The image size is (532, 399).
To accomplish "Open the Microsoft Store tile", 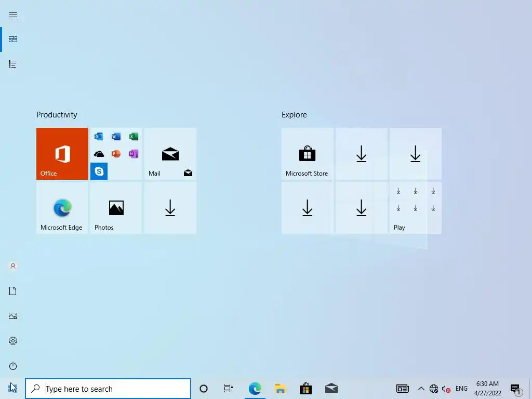I will pos(308,154).
